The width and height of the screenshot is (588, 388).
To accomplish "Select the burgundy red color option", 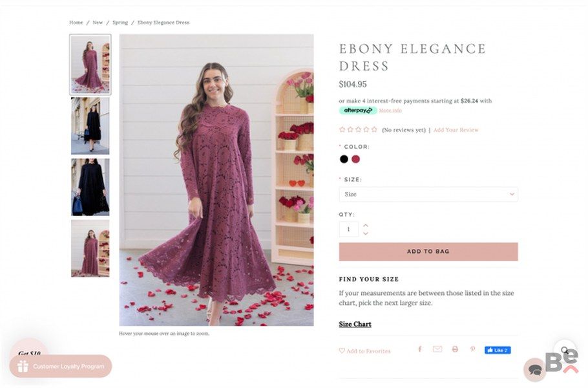I will [x=355, y=159].
